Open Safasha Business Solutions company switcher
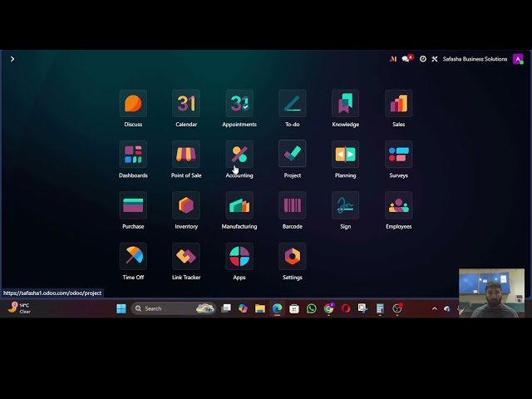 click(x=475, y=59)
